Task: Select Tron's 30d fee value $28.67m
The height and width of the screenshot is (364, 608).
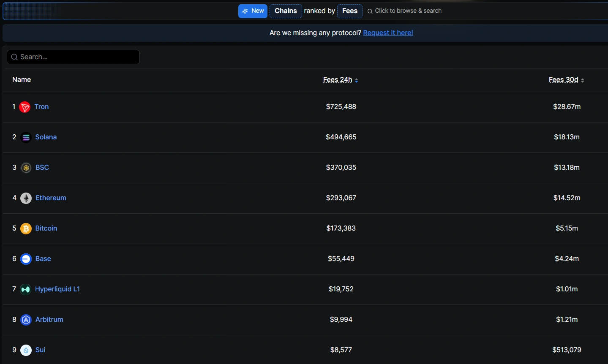Action: [567, 107]
